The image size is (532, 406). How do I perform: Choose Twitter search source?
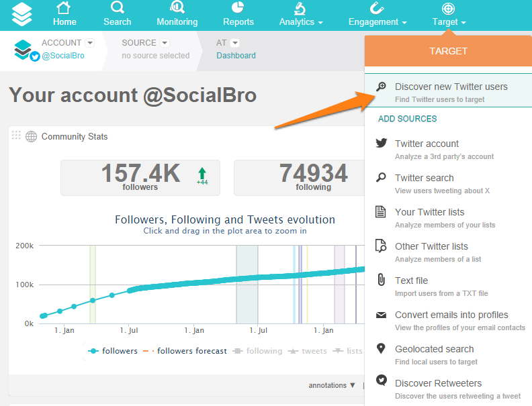coord(448,183)
